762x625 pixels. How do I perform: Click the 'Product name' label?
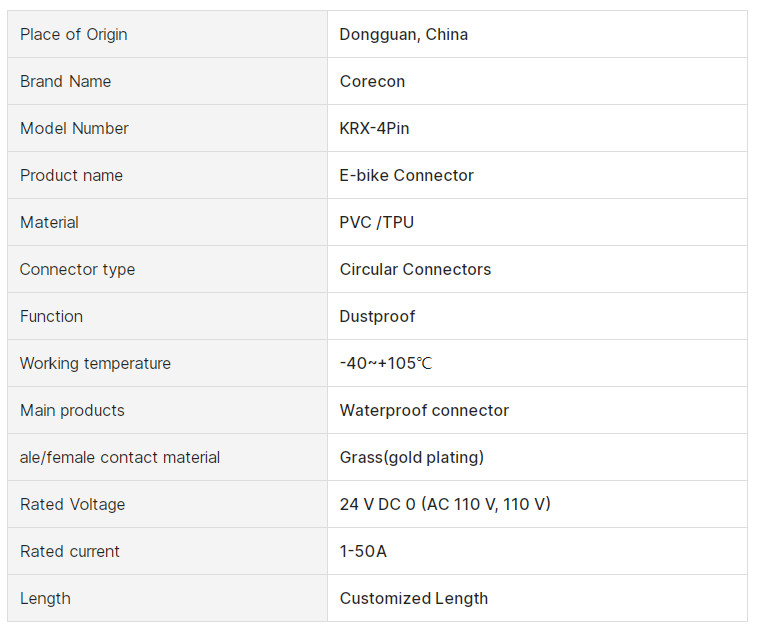pos(71,175)
